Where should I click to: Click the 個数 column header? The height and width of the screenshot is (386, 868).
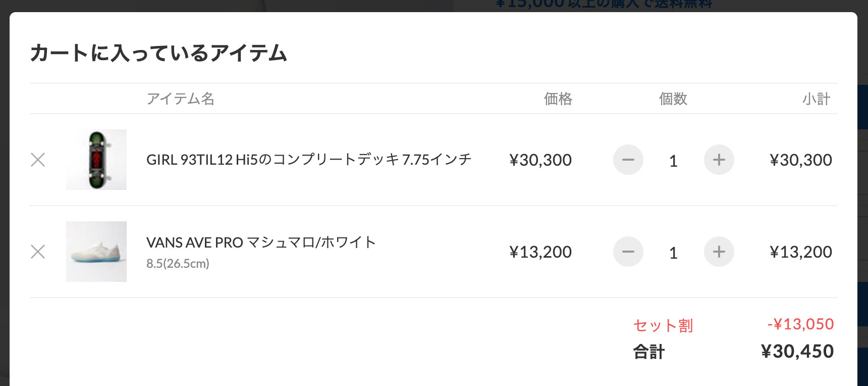673,99
